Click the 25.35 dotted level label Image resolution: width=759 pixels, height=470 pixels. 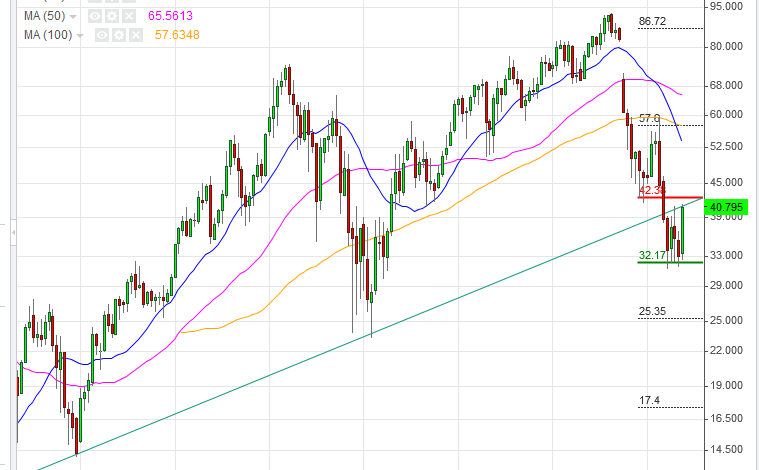pyautogui.click(x=652, y=311)
